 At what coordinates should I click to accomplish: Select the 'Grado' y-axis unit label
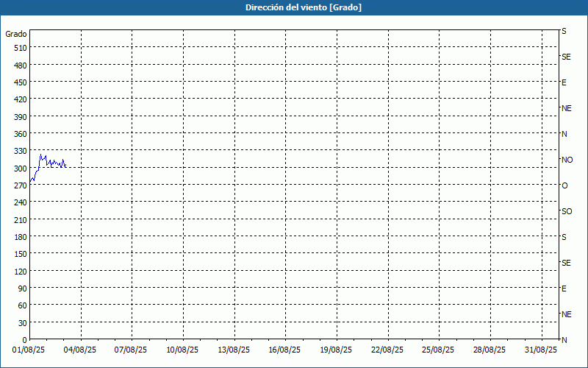[x=16, y=34]
